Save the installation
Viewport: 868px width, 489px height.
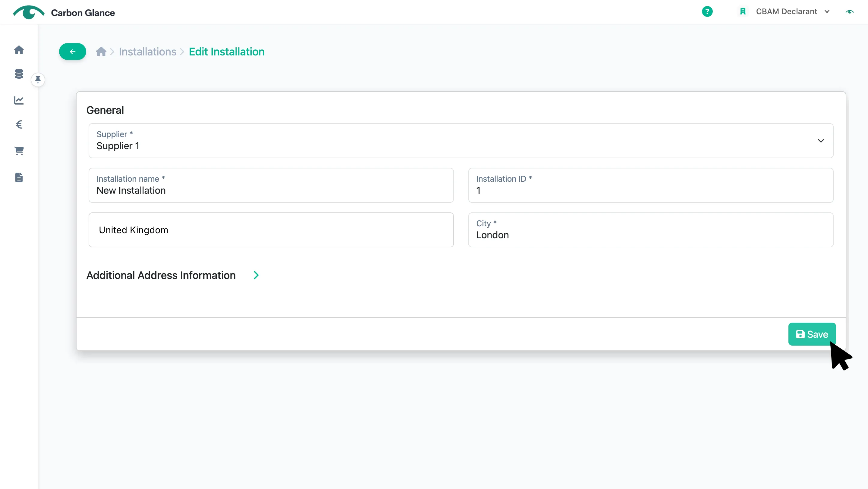[x=812, y=334]
